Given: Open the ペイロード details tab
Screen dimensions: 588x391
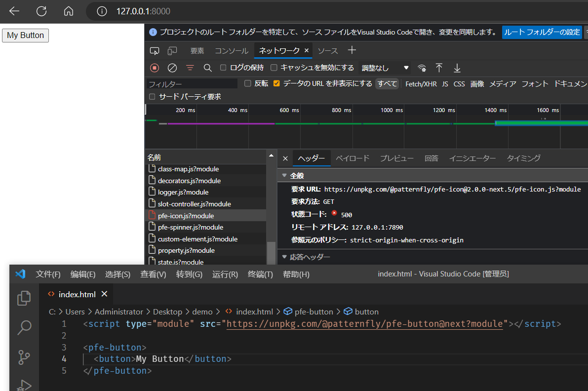Looking at the screenshot, I should pyautogui.click(x=353, y=158).
